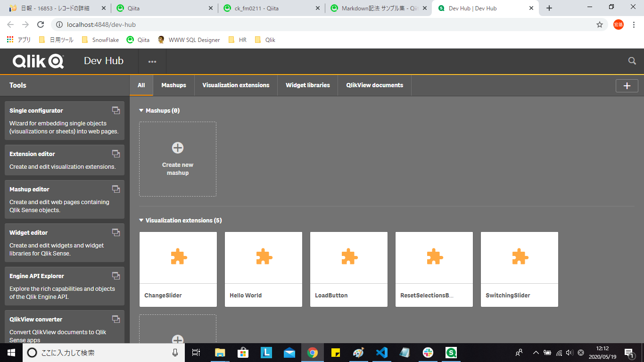Switch to Visualization extensions tab

[x=236, y=85]
